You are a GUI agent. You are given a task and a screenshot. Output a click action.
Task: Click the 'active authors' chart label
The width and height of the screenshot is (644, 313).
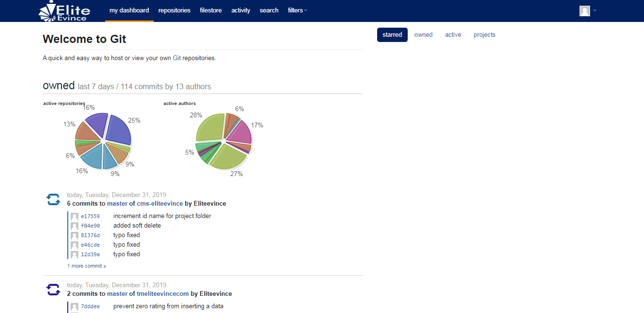pyautogui.click(x=179, y=104)
